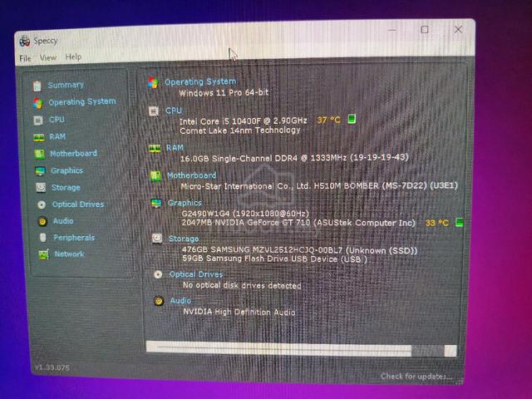Open the Help menu
Viewport: 532px width, 399px height.
pos(73,57)
